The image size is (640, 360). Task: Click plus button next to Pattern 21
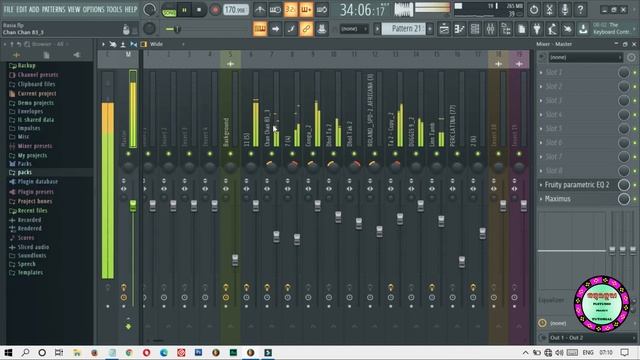430,29
